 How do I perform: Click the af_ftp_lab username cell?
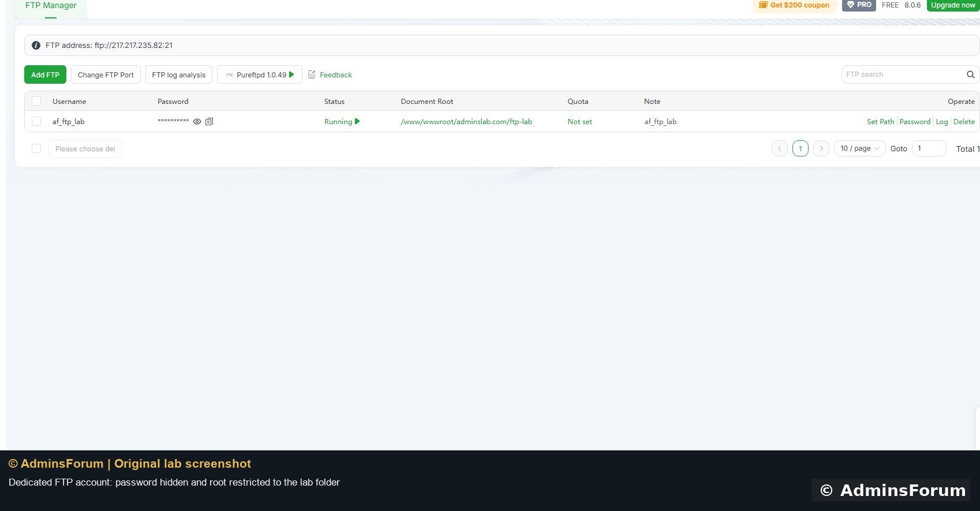69,122
